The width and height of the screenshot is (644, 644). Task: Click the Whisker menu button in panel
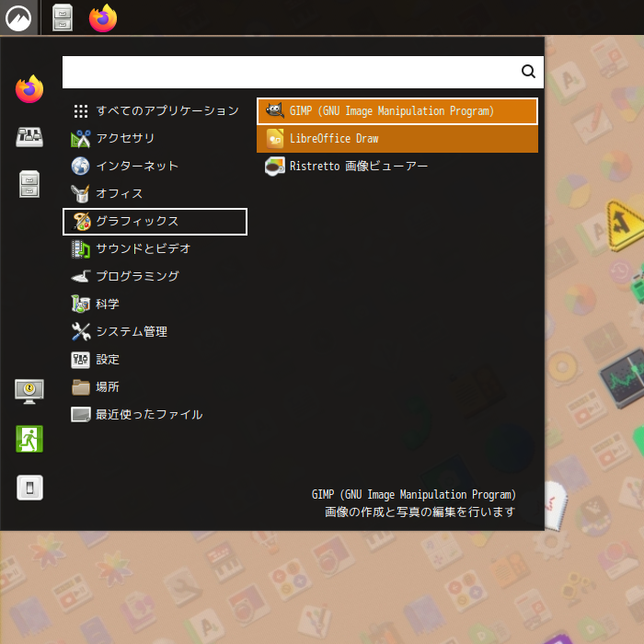[19, 17]
